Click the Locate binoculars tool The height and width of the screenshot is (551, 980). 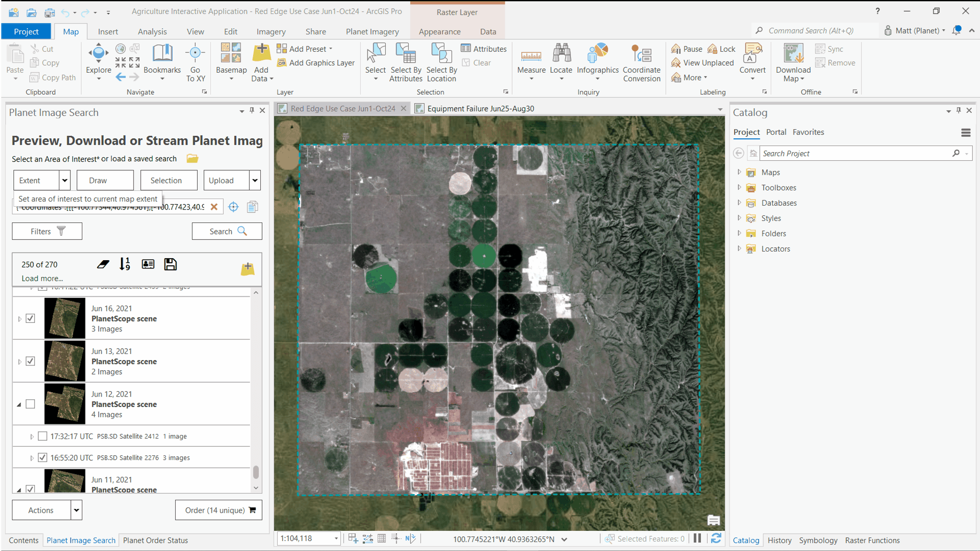561,59
